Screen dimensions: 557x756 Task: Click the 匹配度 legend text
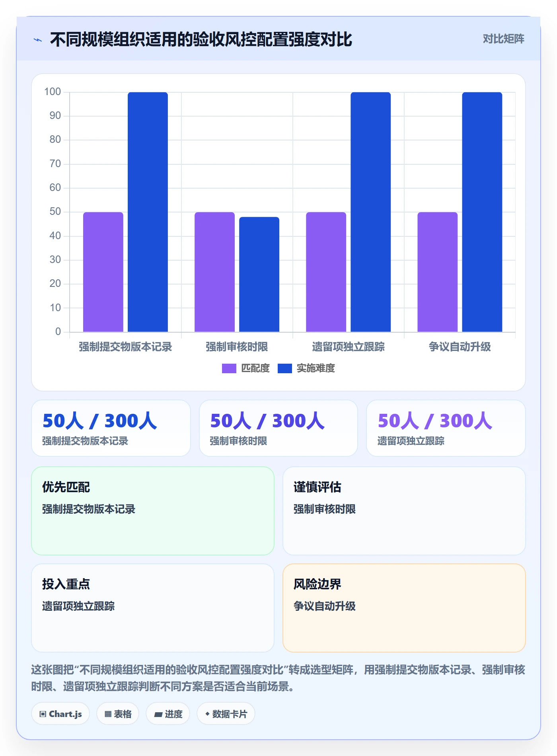click(255, 368)
